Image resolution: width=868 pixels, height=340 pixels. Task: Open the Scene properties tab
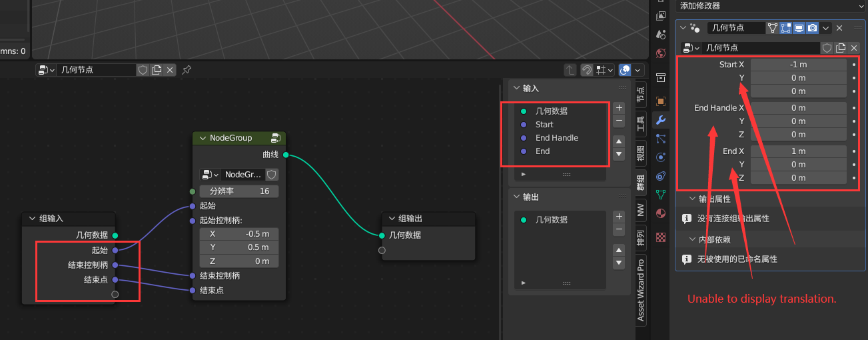click(x=661, y=34)
